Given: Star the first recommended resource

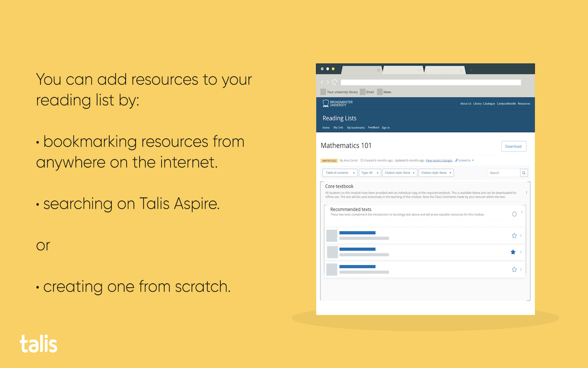Looking at the screenshot, I should point(514,236).
